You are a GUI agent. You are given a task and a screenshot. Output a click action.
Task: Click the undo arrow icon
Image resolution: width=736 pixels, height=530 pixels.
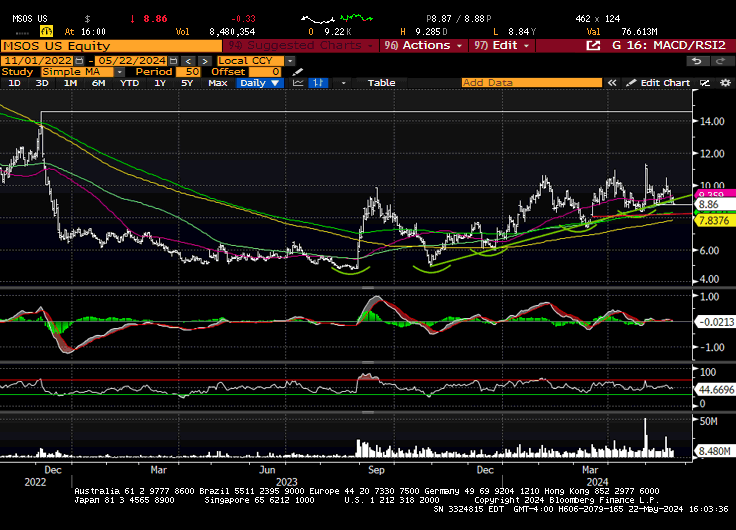pos(697,61)
